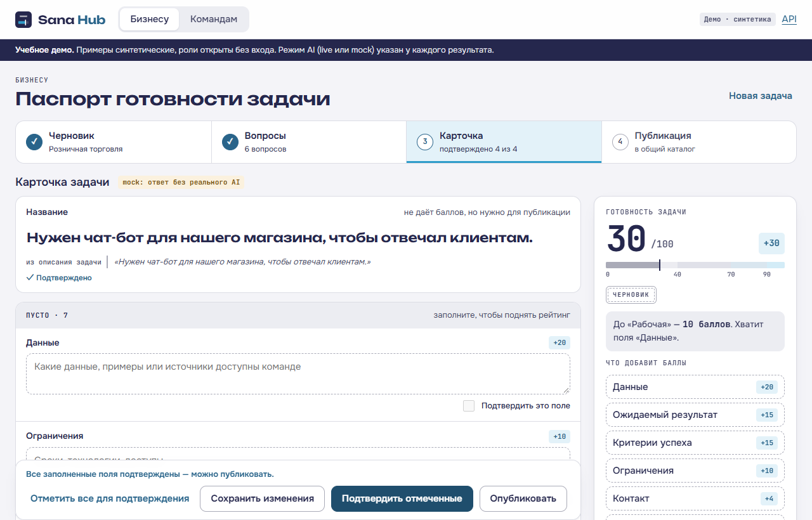Click the checkmark icon of the Черновик step
The height and width of the screenshot is (520, 812).
(x=34, y=142)
